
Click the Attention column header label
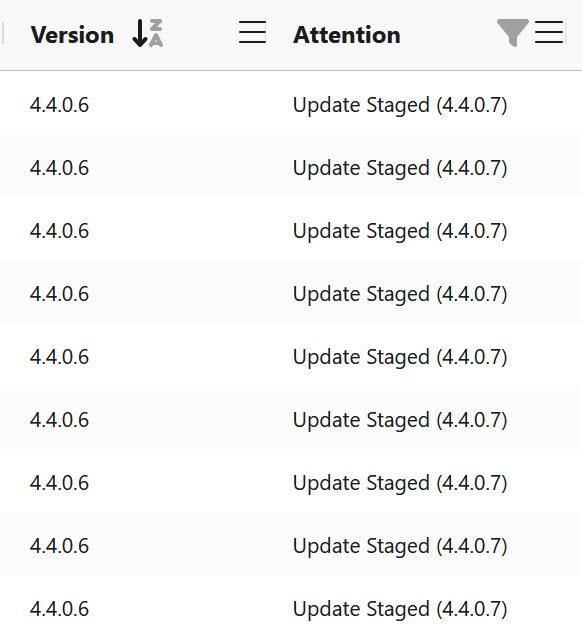tap(347, 35)
